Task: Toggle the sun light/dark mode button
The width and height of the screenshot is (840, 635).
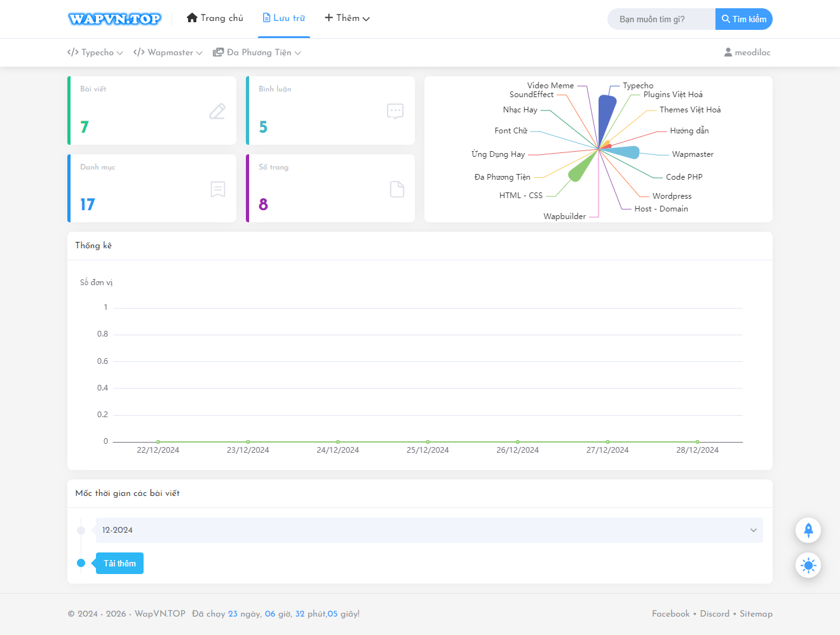Action: coord(808,565)
